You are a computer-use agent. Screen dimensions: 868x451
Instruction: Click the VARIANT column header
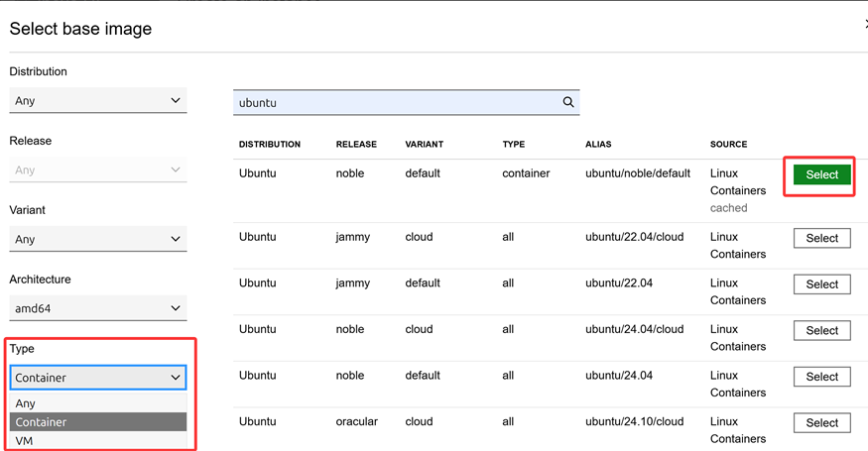(424, 144)
